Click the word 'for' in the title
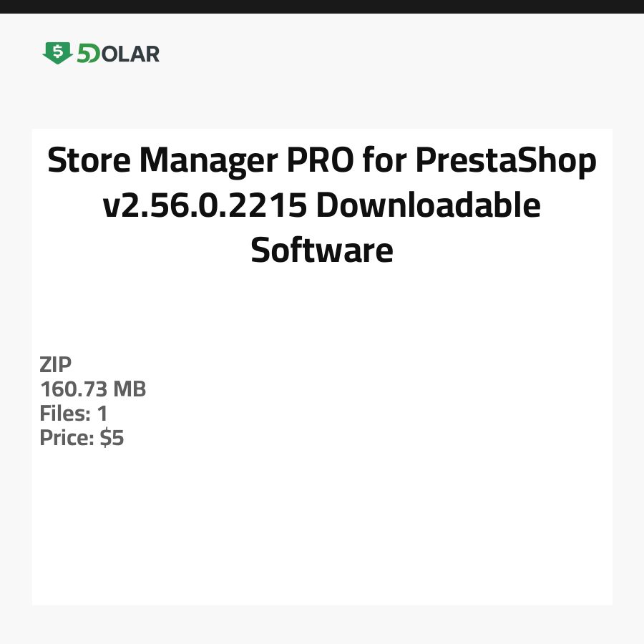Viewport: 644px width, 644px height. (x=384, y=162)
